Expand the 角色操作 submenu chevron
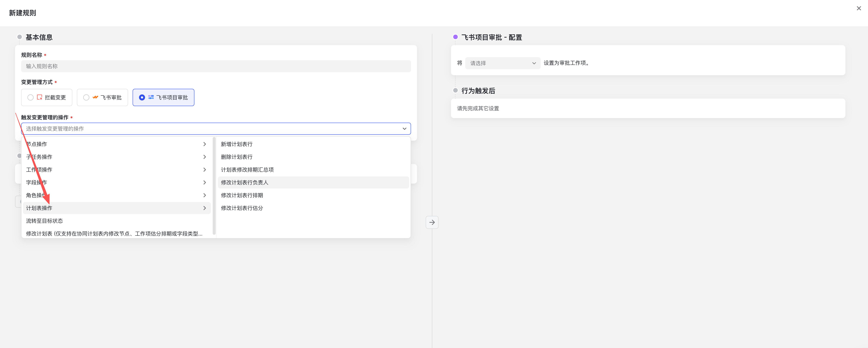 pos(205,195)
